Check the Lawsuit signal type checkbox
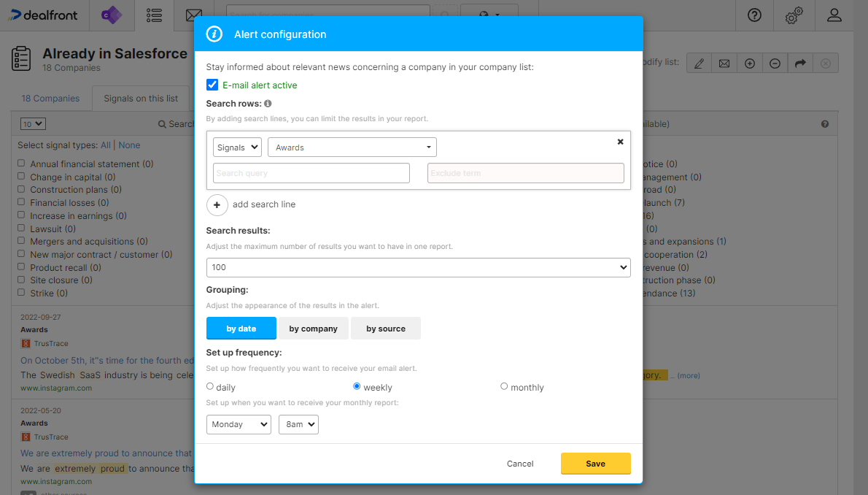 (x=21, y=228)
